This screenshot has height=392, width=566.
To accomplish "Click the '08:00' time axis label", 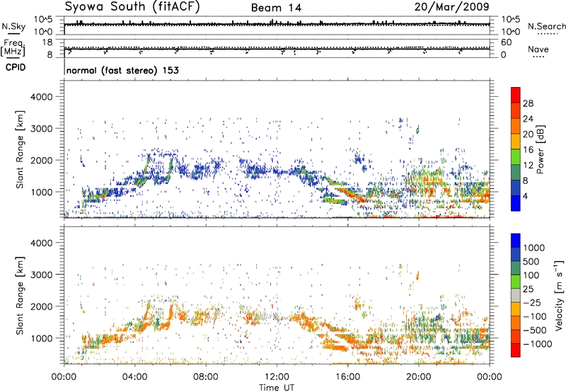I will pyautogui.click(x=206, y=377).
